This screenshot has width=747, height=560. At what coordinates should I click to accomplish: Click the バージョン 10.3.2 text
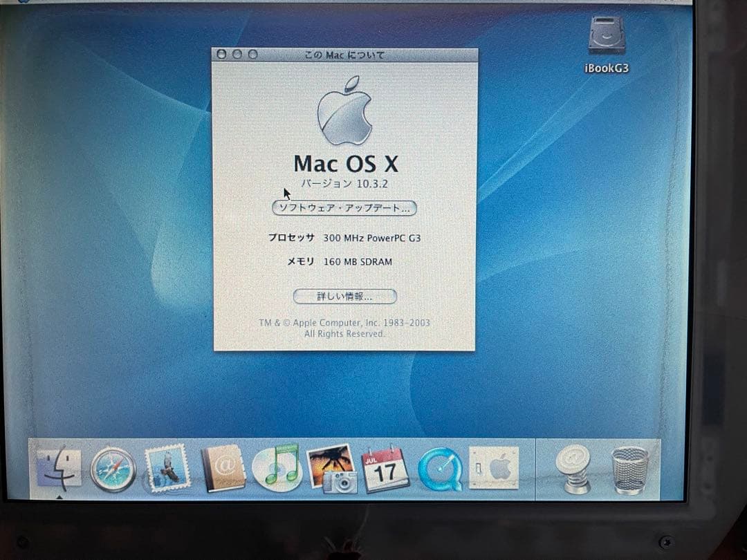tap(344, 184)
